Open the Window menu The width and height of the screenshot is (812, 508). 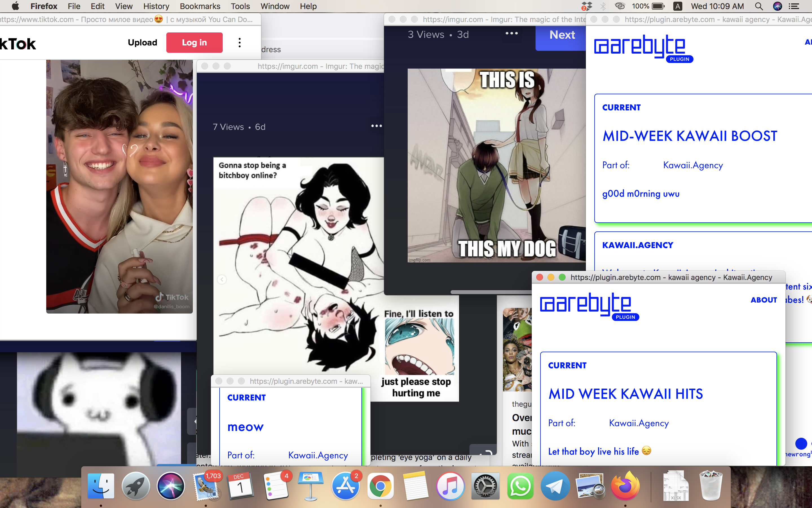(x=275, y=6)
